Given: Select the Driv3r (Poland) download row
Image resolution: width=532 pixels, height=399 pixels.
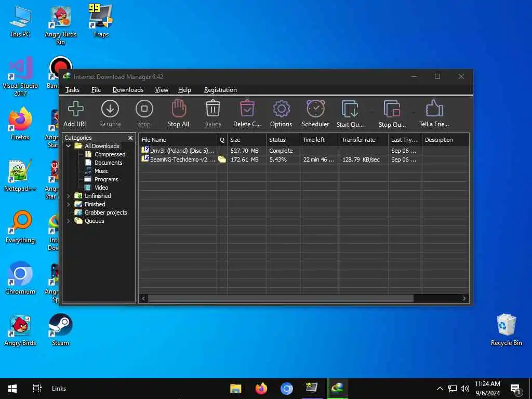Looking at the screenshot, I should [304, 151].
